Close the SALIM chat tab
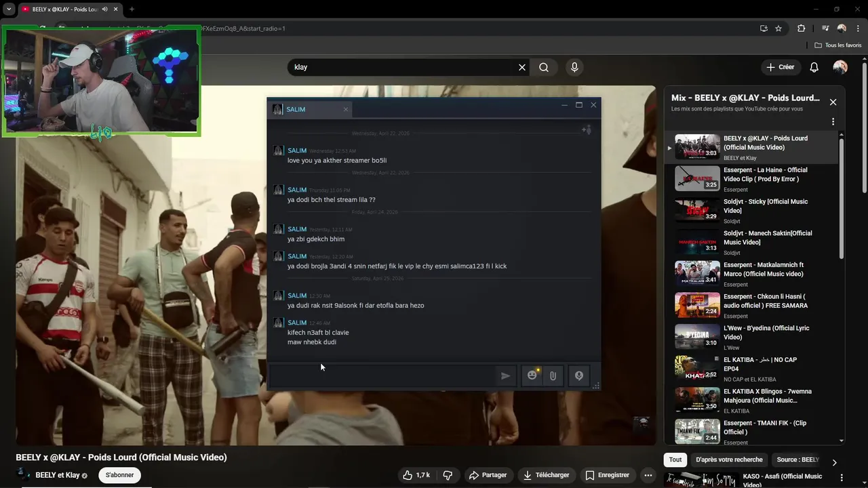The image size is (868, 488). [345, 109]
